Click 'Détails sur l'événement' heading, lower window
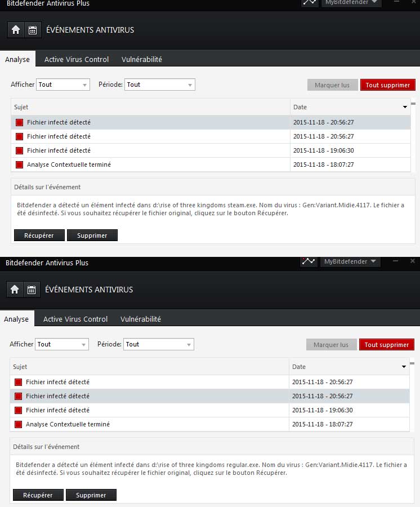This screenshot has height=507, width=420. click(x=46, y=447)
